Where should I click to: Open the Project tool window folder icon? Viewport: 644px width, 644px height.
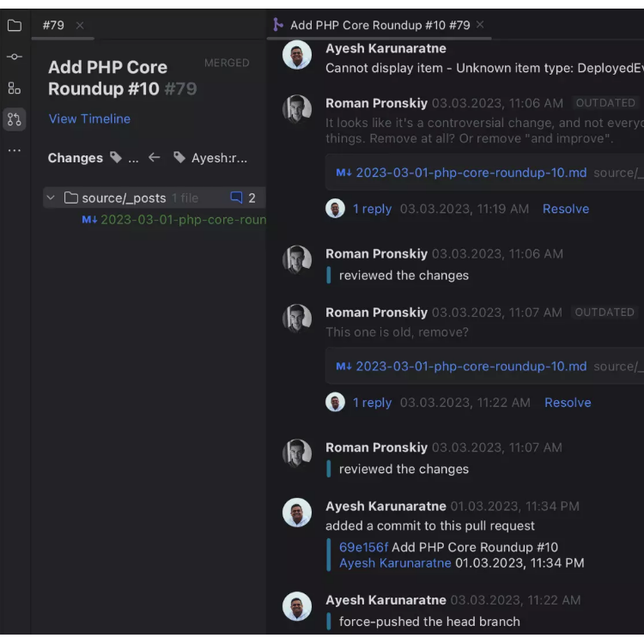pyautogui.click(x=15, y=26)
